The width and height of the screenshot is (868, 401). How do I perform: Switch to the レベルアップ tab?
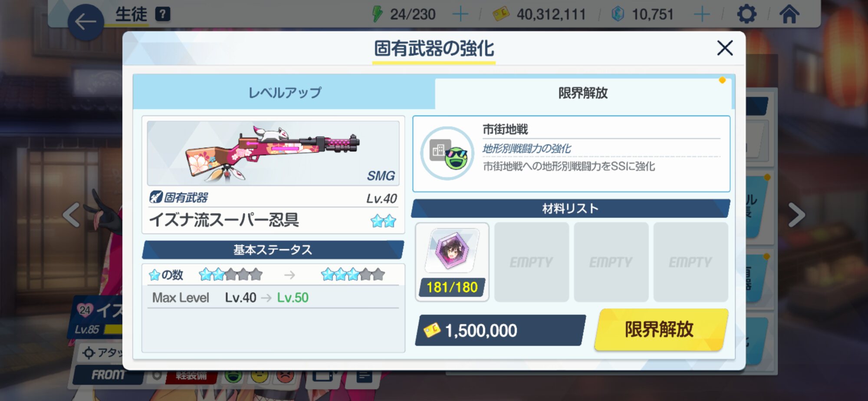click(284, 93)
